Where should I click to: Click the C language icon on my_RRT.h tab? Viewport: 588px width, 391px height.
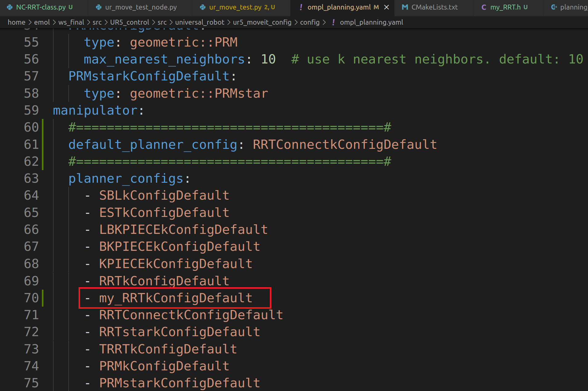pyautogui.click(x=484, y=7)
